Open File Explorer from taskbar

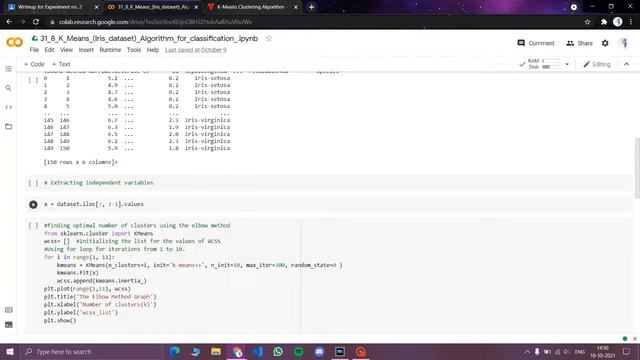[x=216, y=351]
